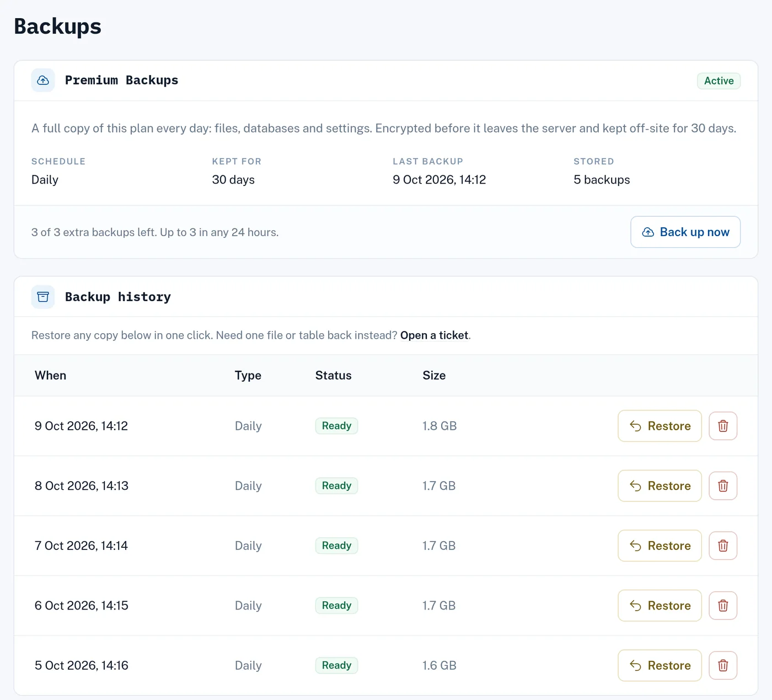772x700 pixels.
Task: Click the Backup history heading
Action: tap(118, 297)
